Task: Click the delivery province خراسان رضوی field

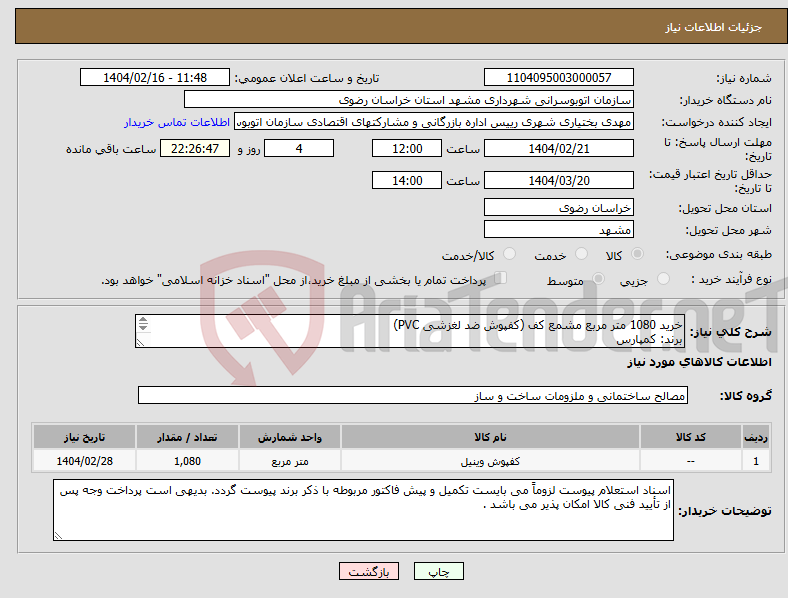Action: pos(558,208)
